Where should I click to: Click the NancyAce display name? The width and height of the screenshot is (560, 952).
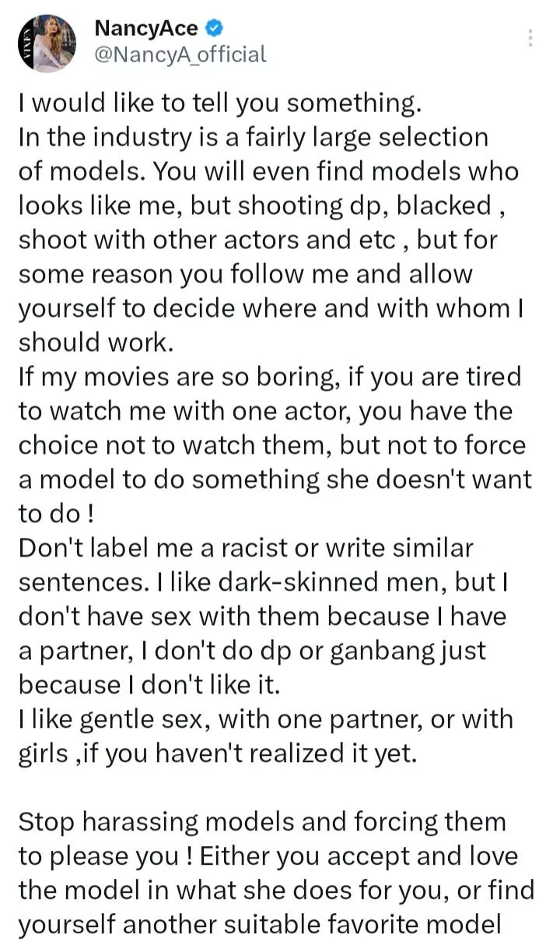click(145, 30)
